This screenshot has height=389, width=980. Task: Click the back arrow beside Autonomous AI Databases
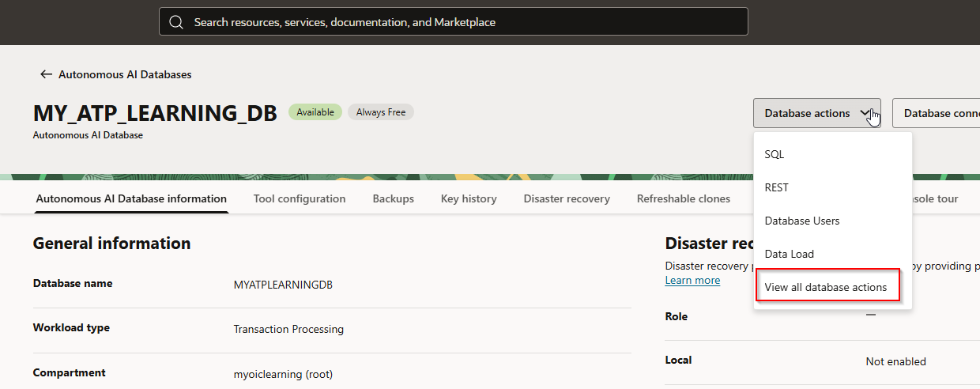[46, 74]
